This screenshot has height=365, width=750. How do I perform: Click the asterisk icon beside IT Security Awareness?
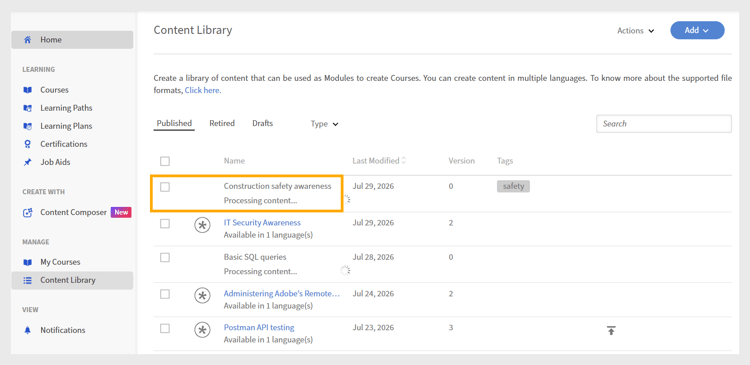click(202, 226)
